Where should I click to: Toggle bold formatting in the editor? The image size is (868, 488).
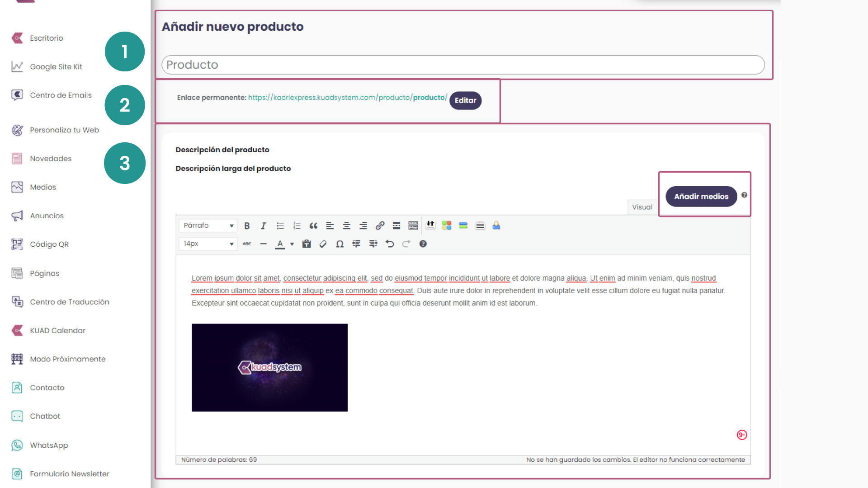coord(247,225)
